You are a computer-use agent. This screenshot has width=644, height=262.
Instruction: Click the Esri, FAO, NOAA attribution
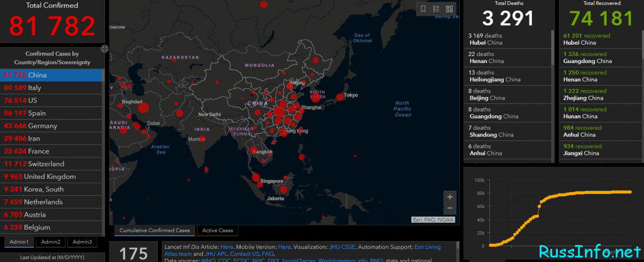tap(433, 220)
